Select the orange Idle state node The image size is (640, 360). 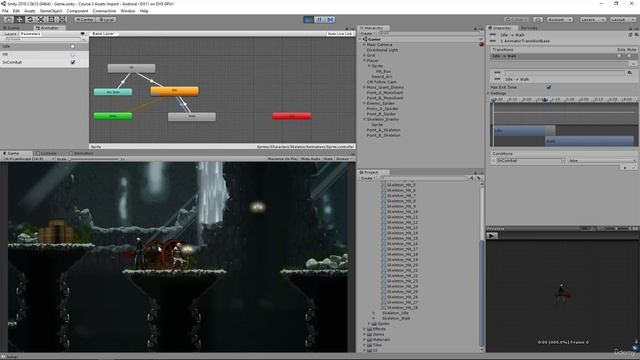pos(175,91)
